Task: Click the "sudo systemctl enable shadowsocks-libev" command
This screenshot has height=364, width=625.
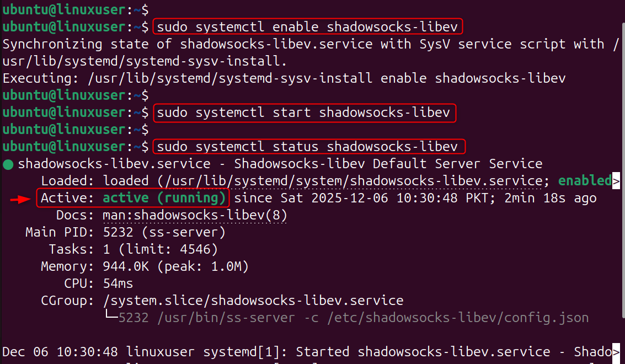Action: tap(307, 27)
